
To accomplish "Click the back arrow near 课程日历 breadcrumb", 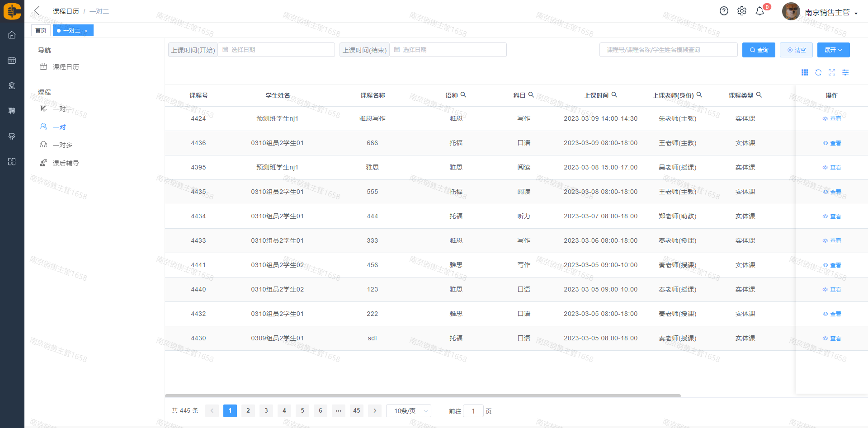I will point(37,11).
